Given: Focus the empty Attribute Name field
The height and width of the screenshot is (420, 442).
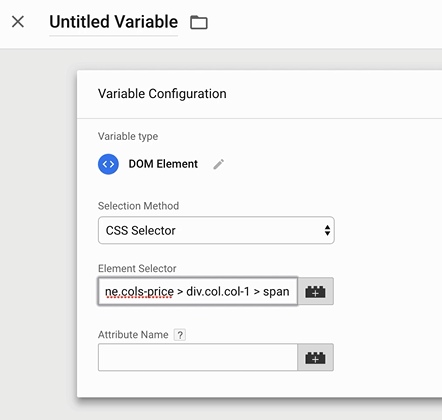Looking at the screenshot, I should pyautogui.click(x=198, y=357).
